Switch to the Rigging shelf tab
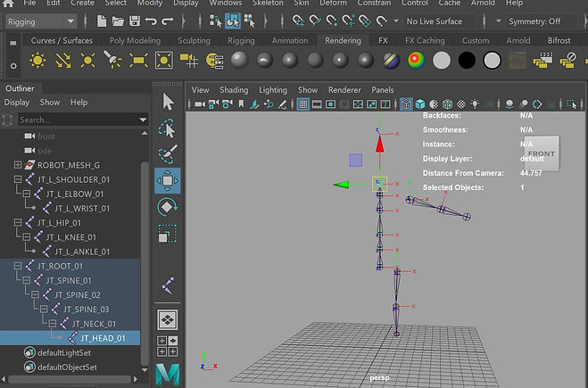This screenshot has width=588, height=388. (241, 40)
